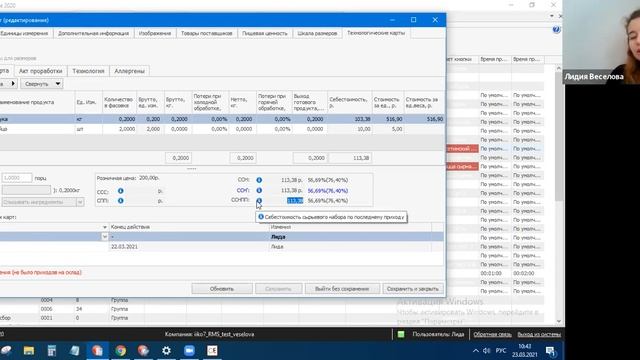
Task: Open the Аллергены sub-tab
Action: click(129, 71)
